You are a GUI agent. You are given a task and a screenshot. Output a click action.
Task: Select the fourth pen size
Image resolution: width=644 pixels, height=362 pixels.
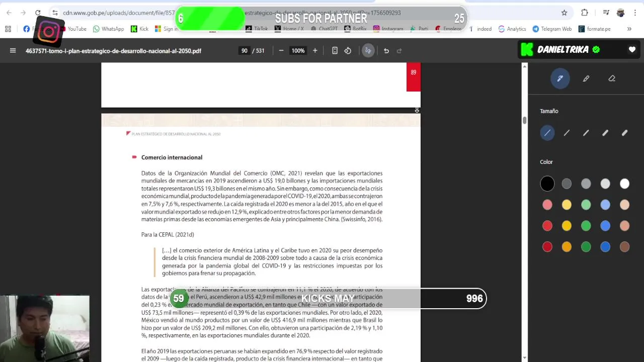pos(605,133)
